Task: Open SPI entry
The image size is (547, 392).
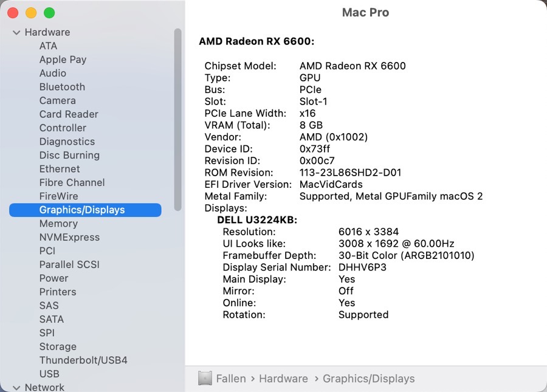Action: coord(47,332)
